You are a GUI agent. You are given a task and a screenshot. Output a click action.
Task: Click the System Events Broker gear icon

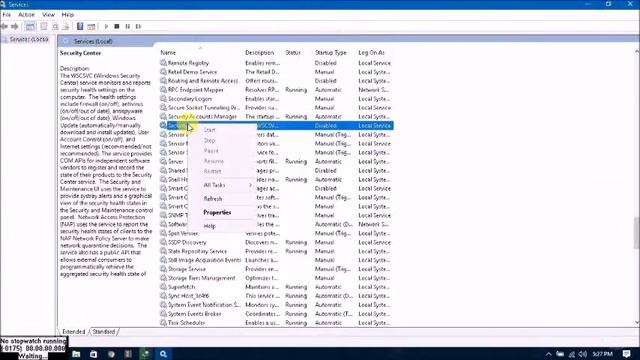pos(163,314)
